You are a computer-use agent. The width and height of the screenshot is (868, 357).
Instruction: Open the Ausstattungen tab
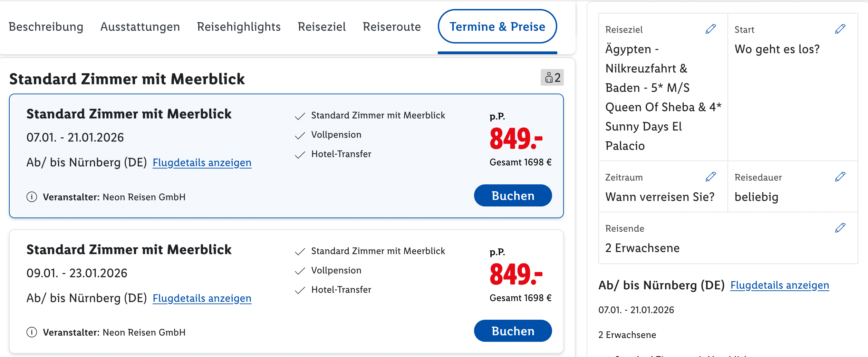[140, 27]
